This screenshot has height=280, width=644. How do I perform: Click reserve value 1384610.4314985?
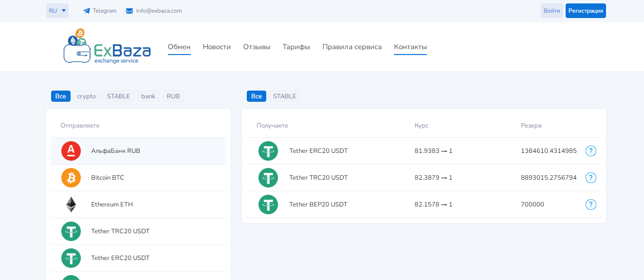tap(549, 151)
